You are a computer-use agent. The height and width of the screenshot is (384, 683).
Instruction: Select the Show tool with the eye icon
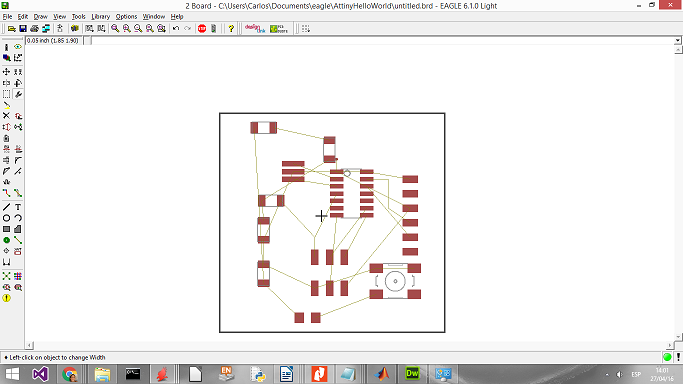click(18, 47)
